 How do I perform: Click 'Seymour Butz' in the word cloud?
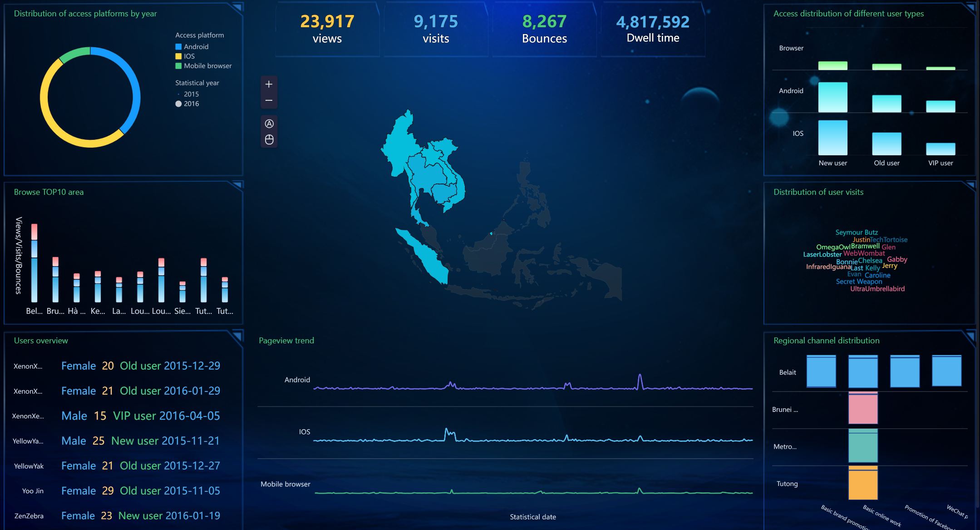[x=856, y=232]
